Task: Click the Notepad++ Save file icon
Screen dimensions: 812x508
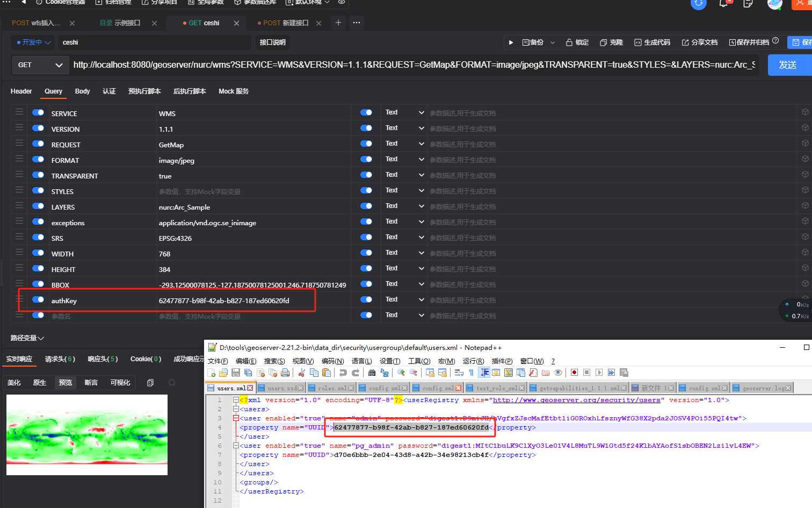Action: [236, 373]
